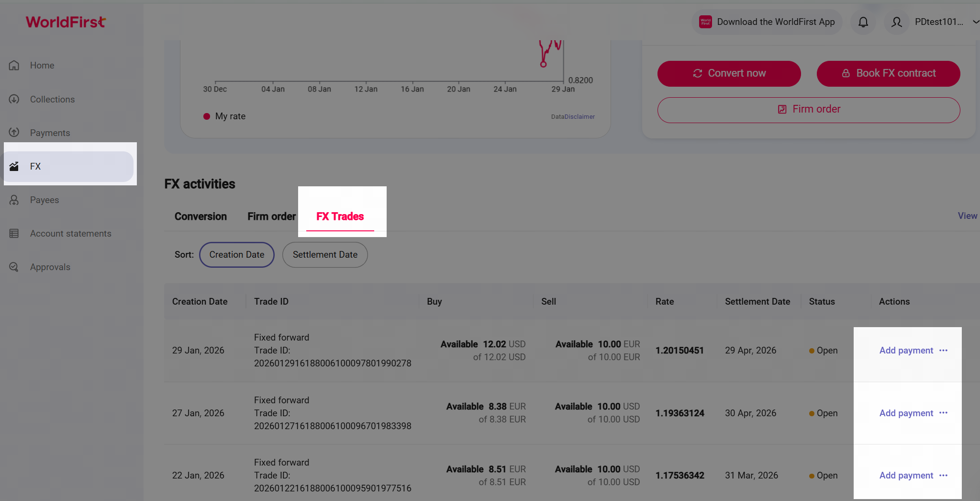Click the Buy column header
Viewport: 980px width, 501px height.
click(x=434, y=302)
